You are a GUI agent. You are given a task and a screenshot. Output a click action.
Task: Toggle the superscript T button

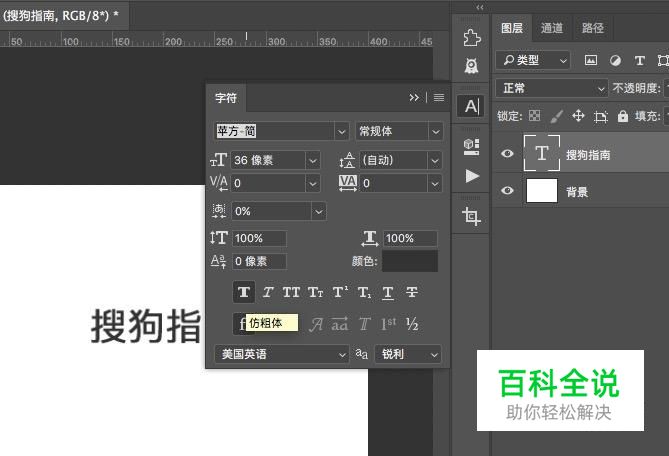point(340,292)
